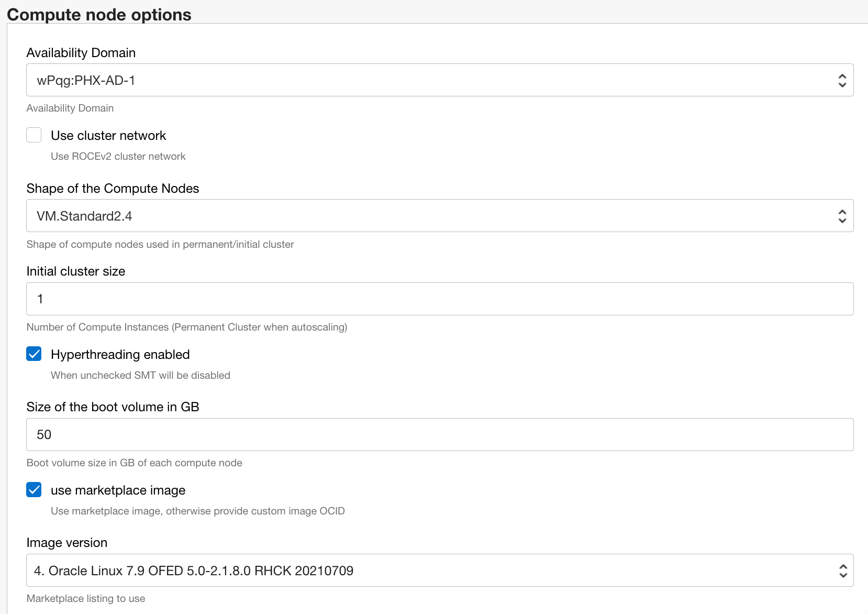This screenshot has width=868, height=614.
Task: Click 'Size of the boot volume in GB' label
Action: (113, 407)
